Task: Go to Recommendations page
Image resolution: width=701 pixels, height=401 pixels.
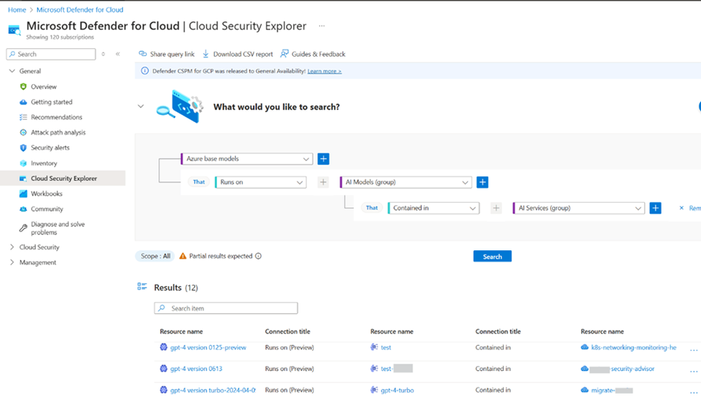Action: tap(56, 117)
